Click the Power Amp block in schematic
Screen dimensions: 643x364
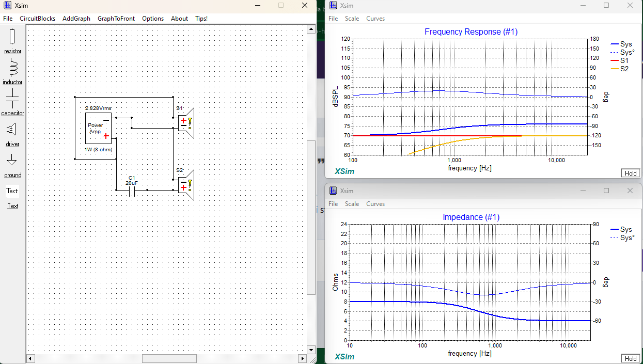98,128
